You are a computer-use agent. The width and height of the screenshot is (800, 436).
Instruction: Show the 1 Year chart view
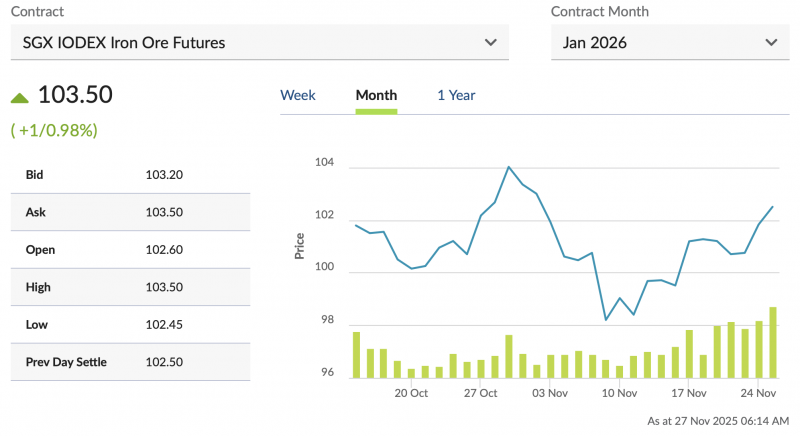tap(456, 95)
